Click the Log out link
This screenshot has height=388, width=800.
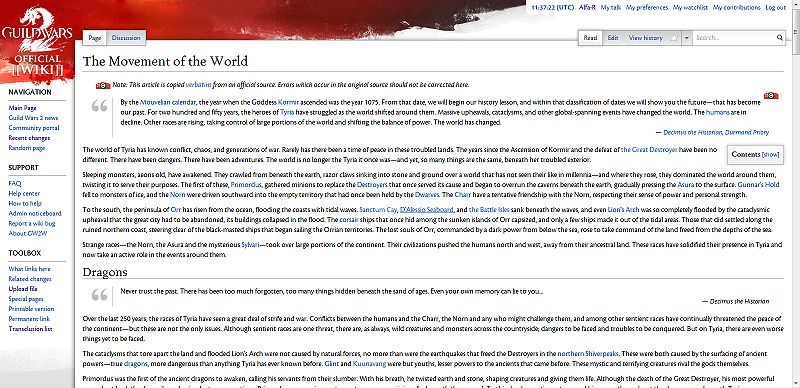pos(776,8)
